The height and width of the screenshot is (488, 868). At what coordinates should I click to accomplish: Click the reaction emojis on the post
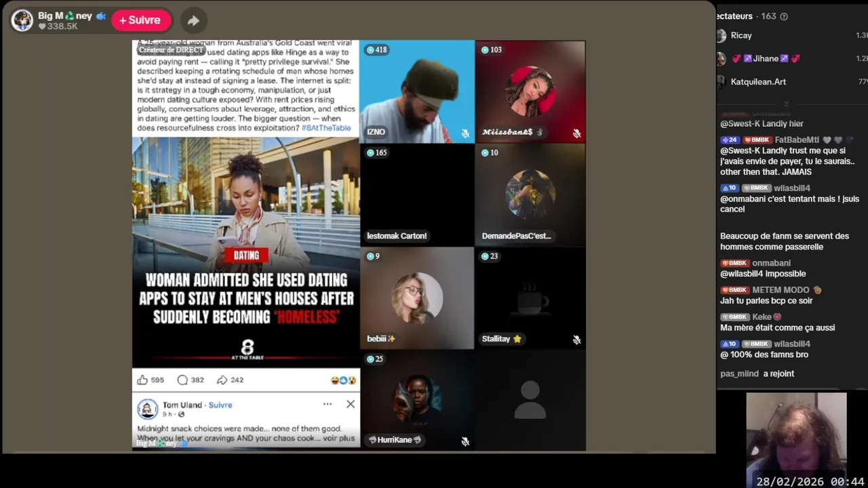click(344, 380)
